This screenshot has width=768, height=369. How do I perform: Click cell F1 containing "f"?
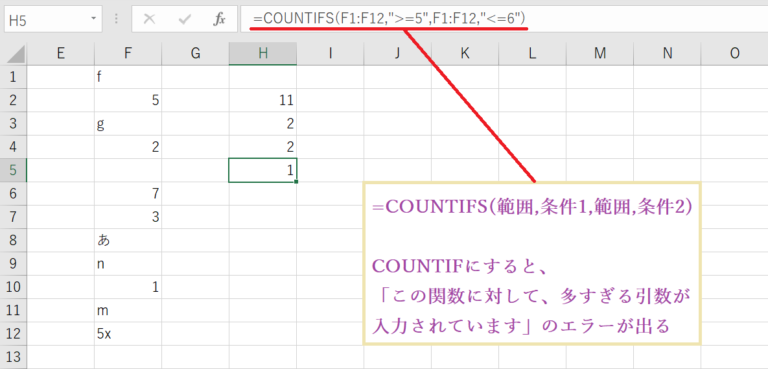pyautogui.click(x=128, y=77)
